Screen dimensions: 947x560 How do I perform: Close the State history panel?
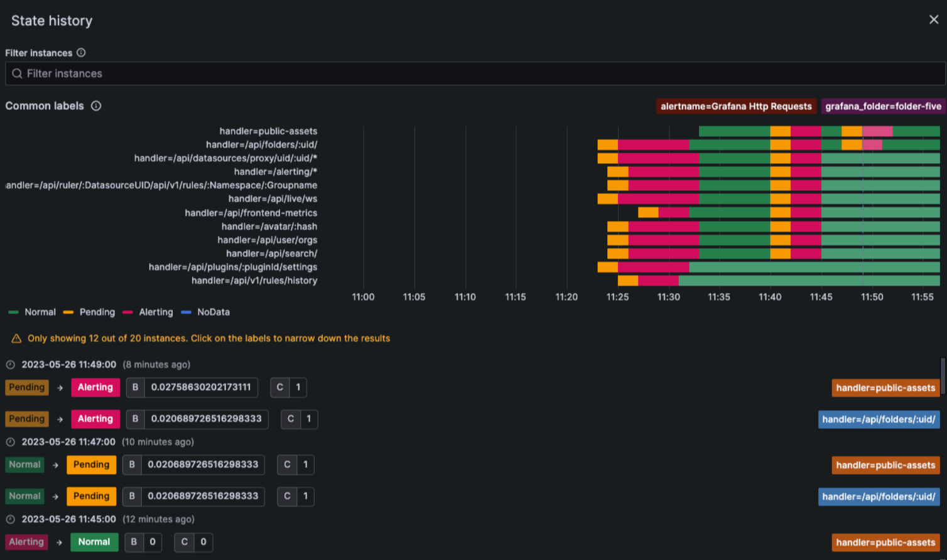(933, 19)
